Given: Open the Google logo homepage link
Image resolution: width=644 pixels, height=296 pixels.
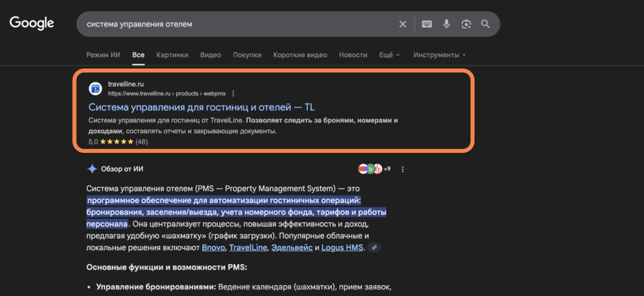Looking at the screenshot, I should point(32,23).
